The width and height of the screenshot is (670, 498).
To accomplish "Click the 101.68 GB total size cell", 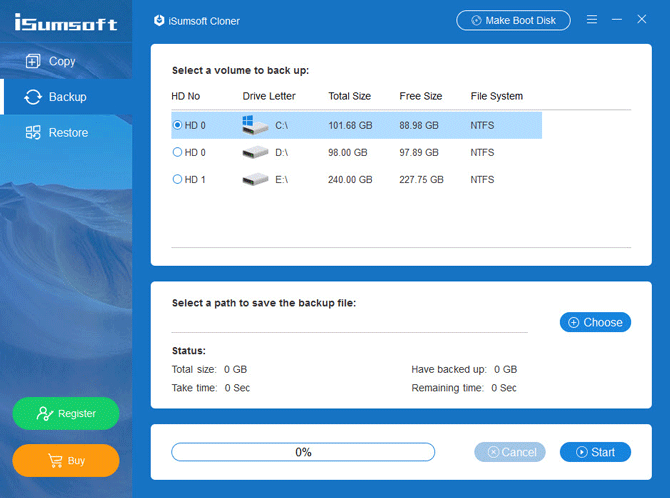I will click(350, 125).
